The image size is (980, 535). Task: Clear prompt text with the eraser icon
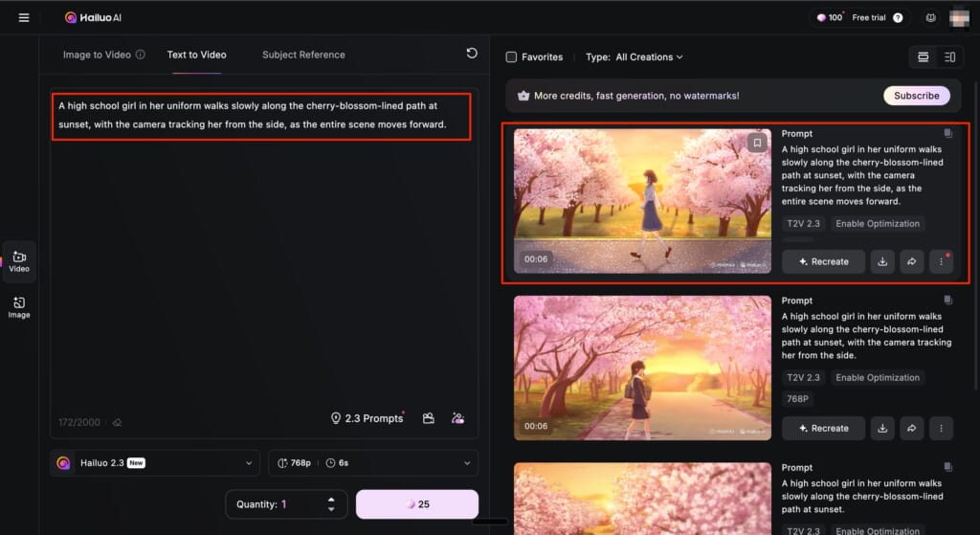pyautogui.click(x=118, y=421)
